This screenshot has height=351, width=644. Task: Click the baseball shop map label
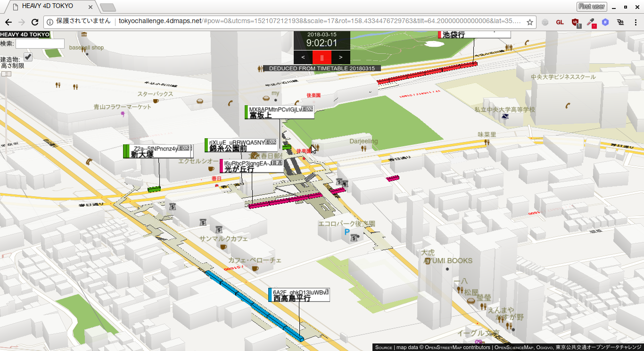(x=86, y=48)
